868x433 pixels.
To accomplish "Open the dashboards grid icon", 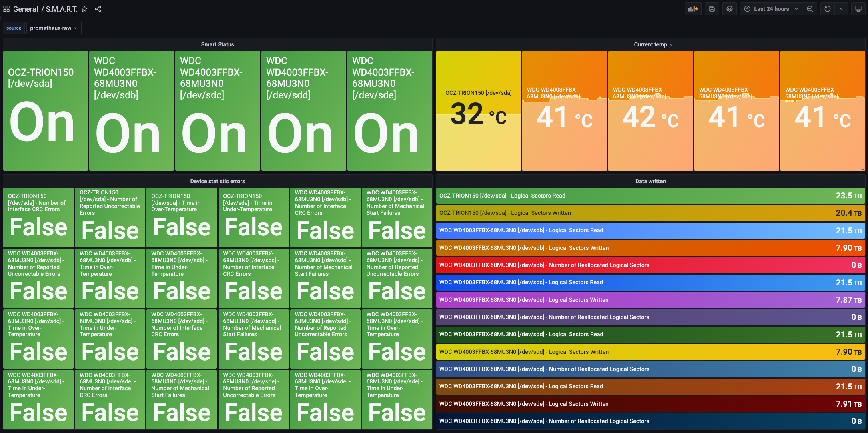I will 6,9.
